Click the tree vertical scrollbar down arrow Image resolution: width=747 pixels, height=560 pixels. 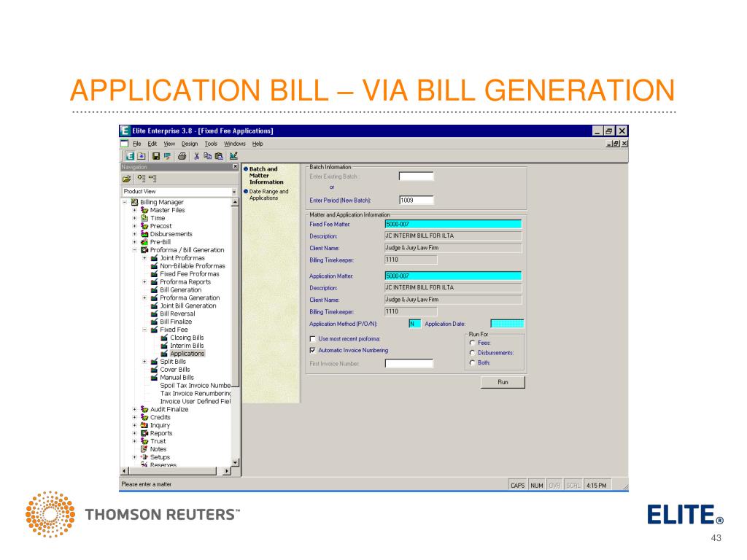click(x=235, y=462)
